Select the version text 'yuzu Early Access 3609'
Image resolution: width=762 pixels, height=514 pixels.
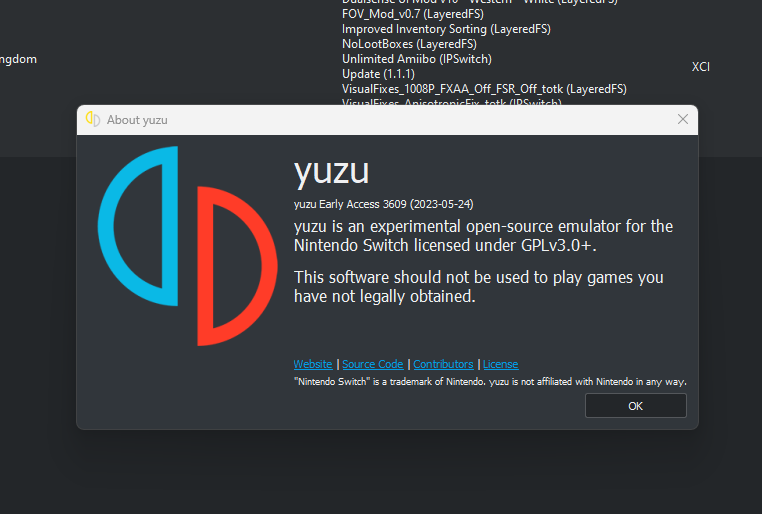pyautogui.click(x=350, y=204)
